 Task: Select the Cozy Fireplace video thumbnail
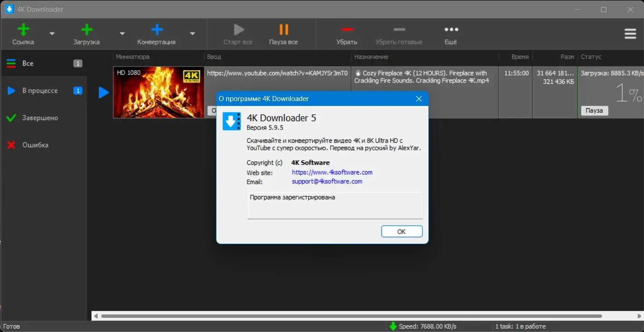(159, 92)
